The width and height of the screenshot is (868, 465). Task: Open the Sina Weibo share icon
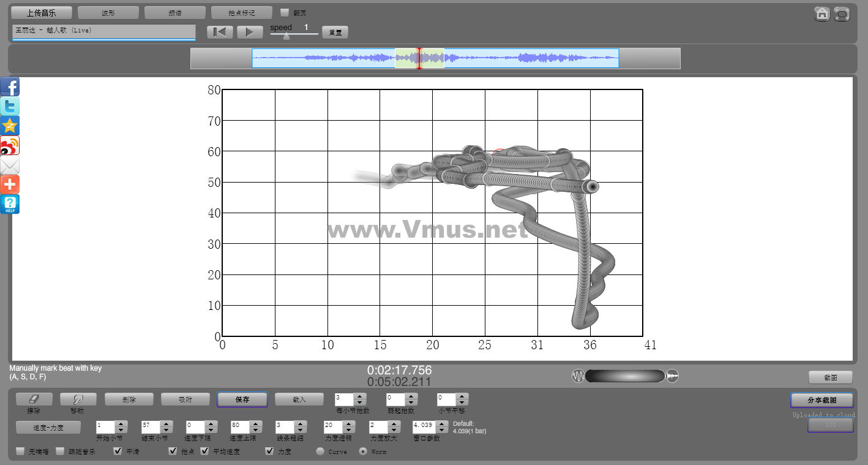click(10, 146)
